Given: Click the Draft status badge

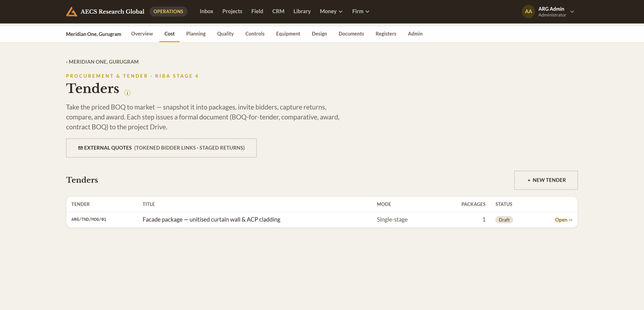Looking at the screenshot, I should click(x=504, y=220).
